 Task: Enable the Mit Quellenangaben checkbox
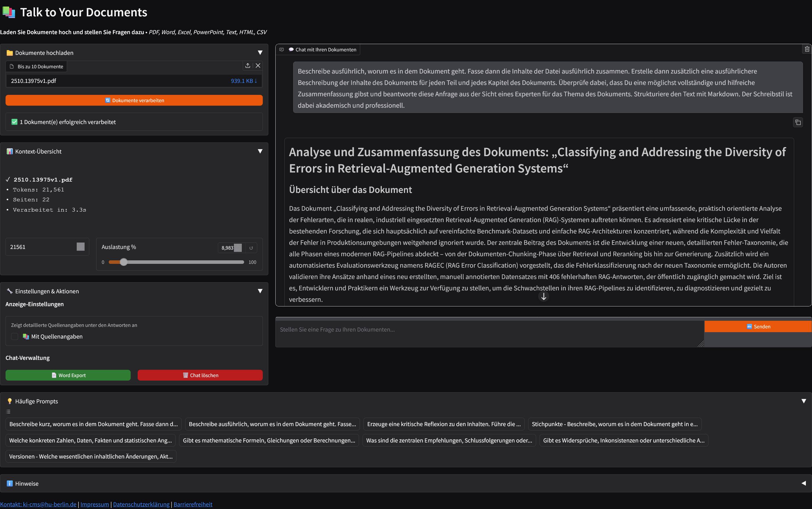coord(15,336)
